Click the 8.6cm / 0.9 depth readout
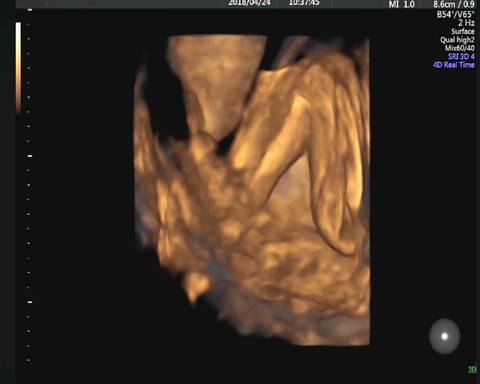This screenshot has width=480, height=384. click(454, 4)
